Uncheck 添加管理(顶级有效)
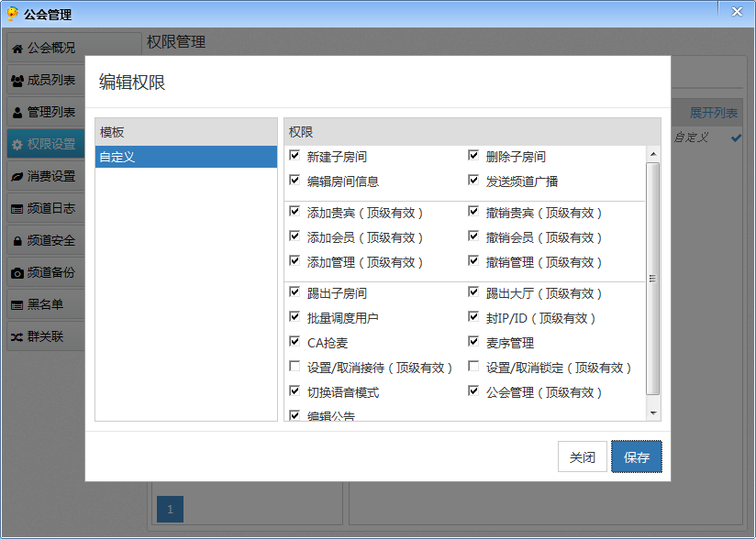 pyautogui.click(x=295, y=260)
